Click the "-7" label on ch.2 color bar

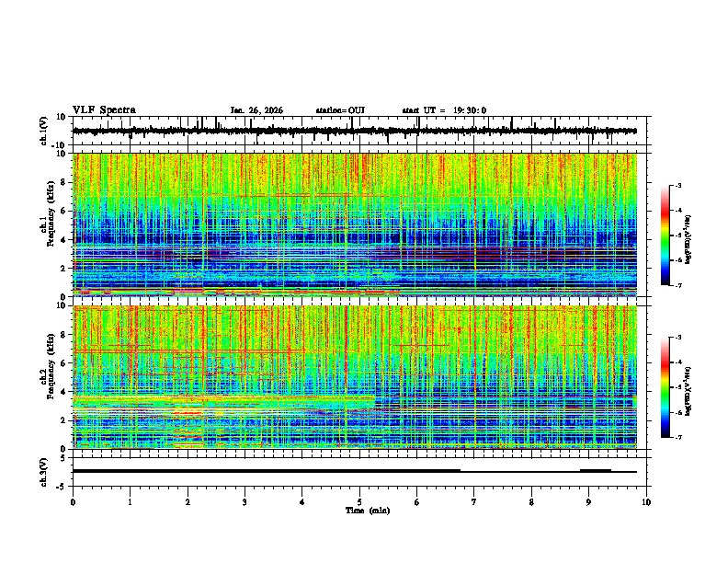click(677, 438)
